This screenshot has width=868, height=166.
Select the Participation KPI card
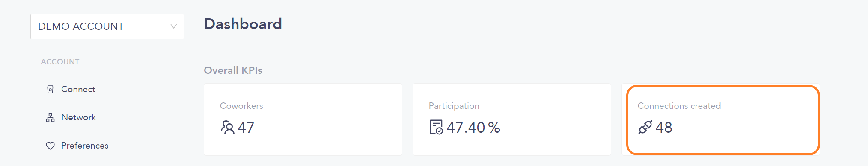[512, 119]
